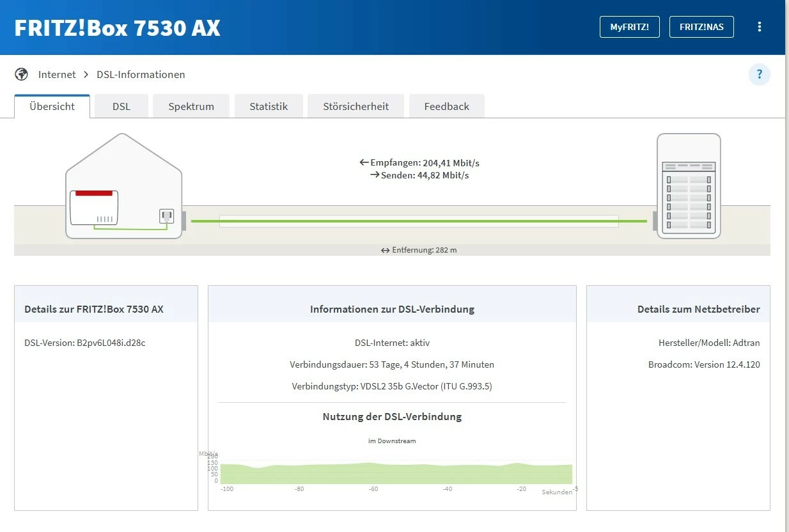This screenshot has width=789, height=532.
Task: Click the browser vertical scrollbar
Action: (x=787, y=266)
